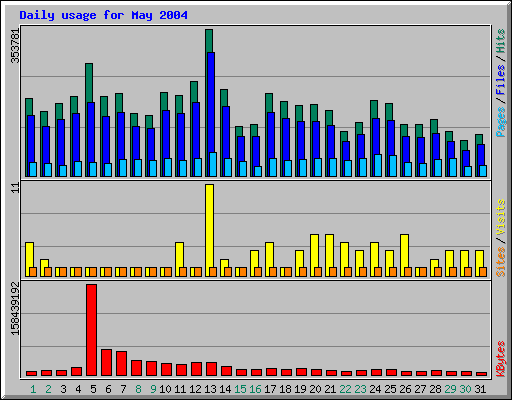512x400 pixels.
Task: Click the green 'Hits' legend label
Action: pos(501,41)
